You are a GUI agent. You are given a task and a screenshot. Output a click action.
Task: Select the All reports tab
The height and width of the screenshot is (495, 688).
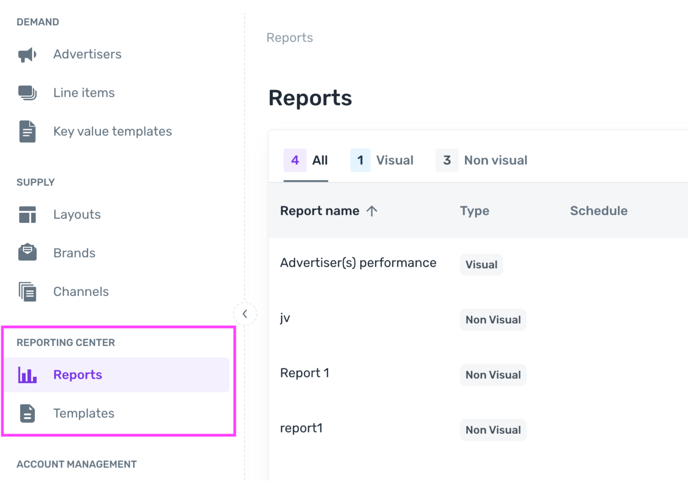(x=306, y=160)
